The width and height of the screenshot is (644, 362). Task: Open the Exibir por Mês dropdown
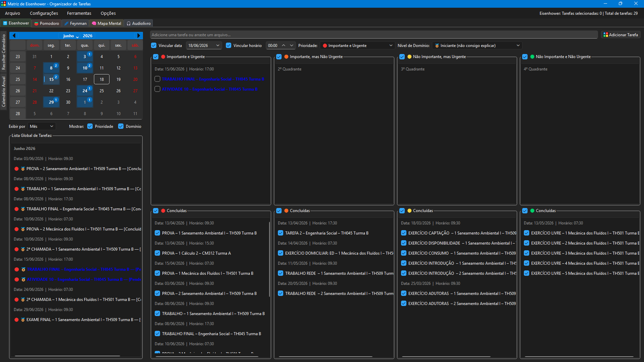42,126
